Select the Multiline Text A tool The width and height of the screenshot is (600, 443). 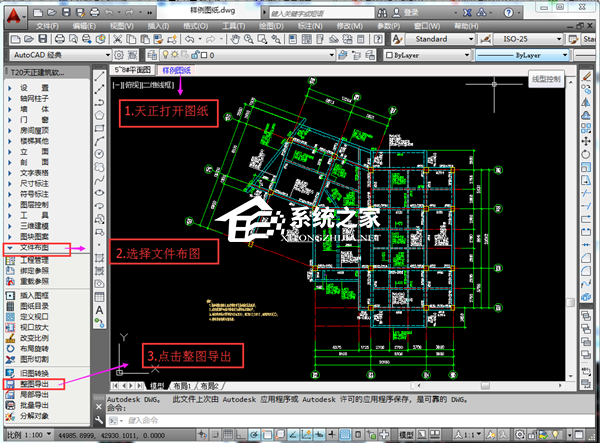(x=99, y=310)
